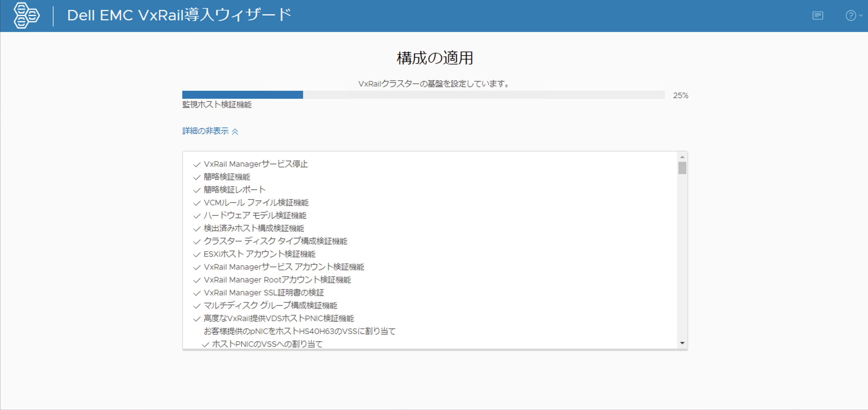Screen dimensions: 868x410
Task: Click checkmark beside ホストPNICのVSSへの割り当て
Action: 205,344
